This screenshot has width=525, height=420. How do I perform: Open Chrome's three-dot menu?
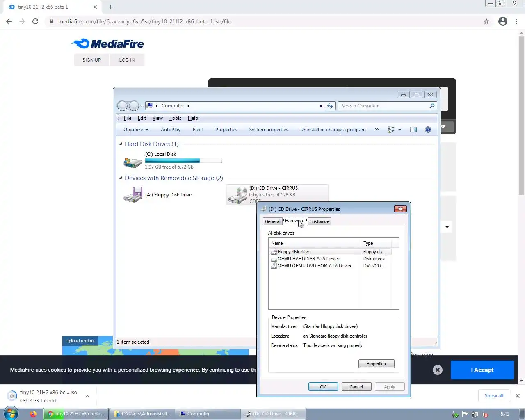pos(516,21)
